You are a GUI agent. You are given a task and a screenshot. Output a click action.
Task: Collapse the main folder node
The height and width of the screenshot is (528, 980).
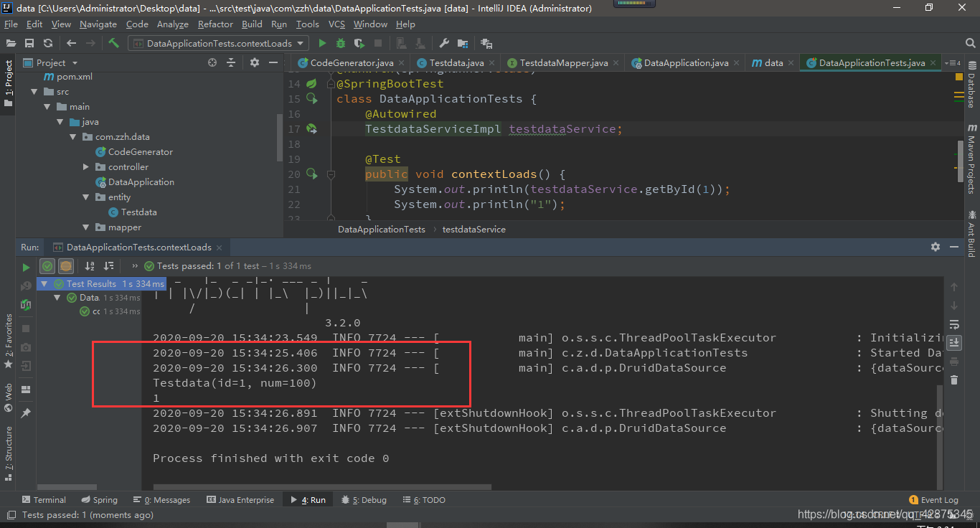47,107
